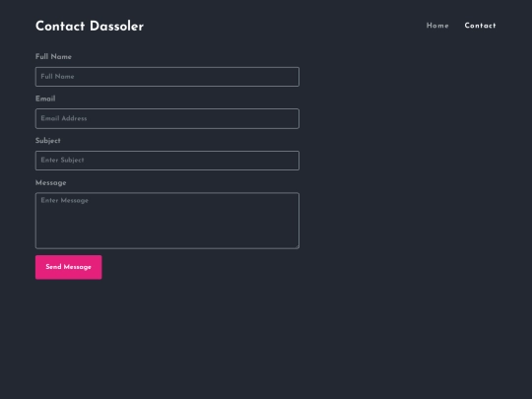
Task: Submit with the Send Message button
Action: (x=69, y=267)
